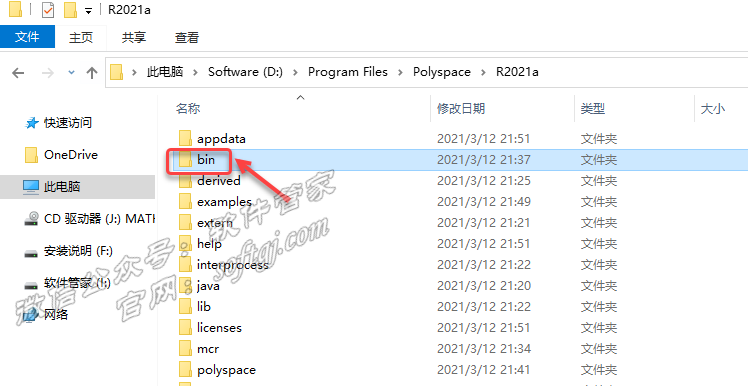Click the CD drive icon
This screenshot has width=748, height=386.
click(31, 219)
